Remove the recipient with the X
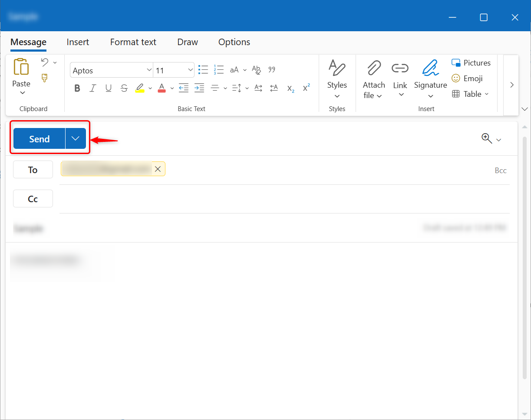 coord(158,169)
